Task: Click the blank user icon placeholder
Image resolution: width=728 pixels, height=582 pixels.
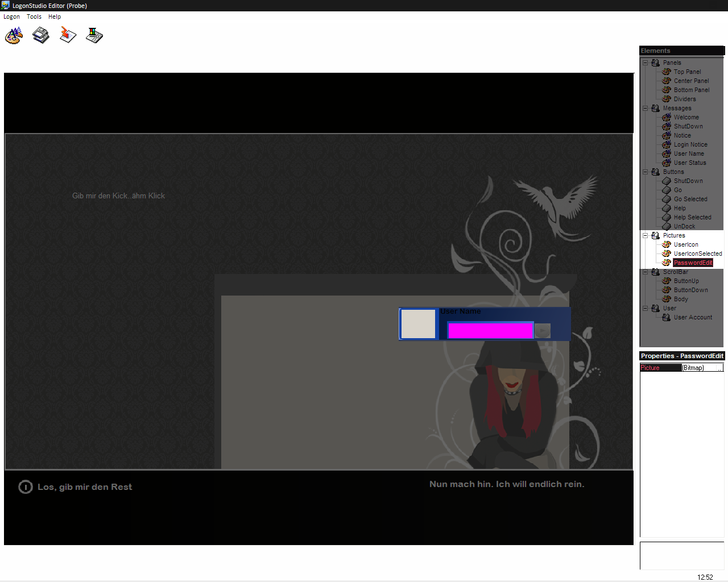Action: pos(418,324)
